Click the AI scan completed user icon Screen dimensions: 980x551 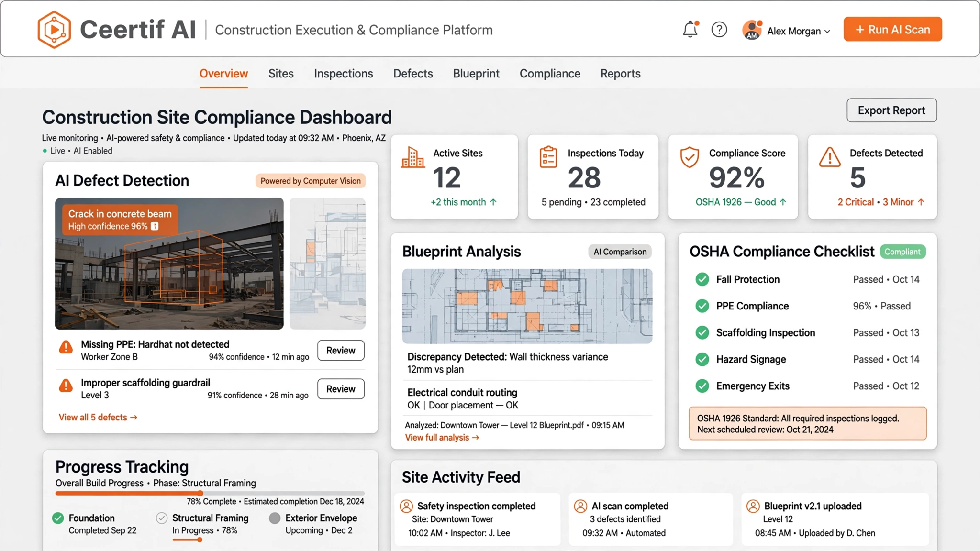click(x=580, y=506)
